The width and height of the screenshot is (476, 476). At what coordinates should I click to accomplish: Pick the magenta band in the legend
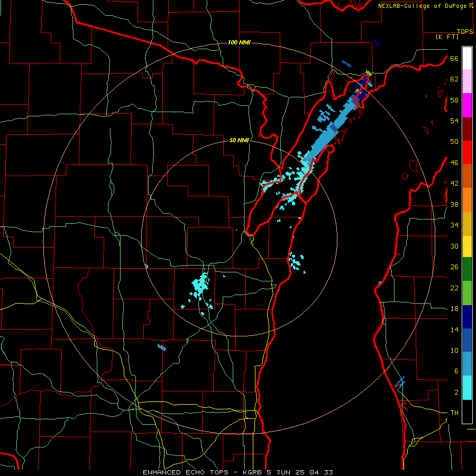pos(467,105)
